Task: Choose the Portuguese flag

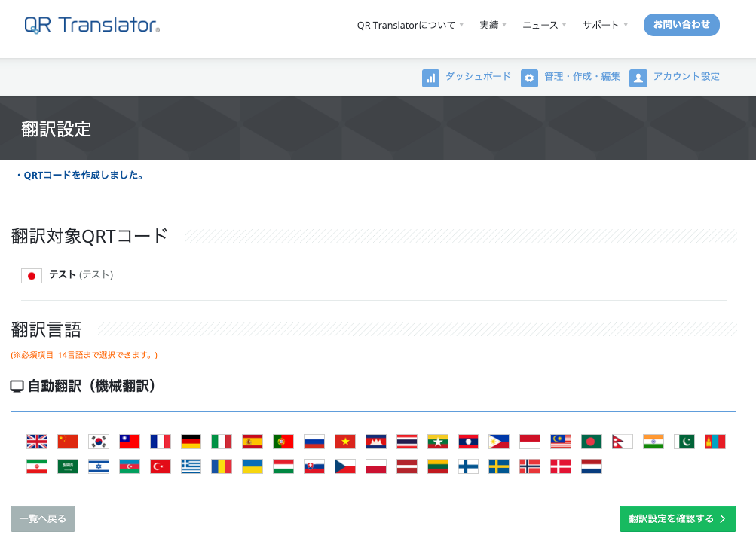Action: (x=283, y=442)
